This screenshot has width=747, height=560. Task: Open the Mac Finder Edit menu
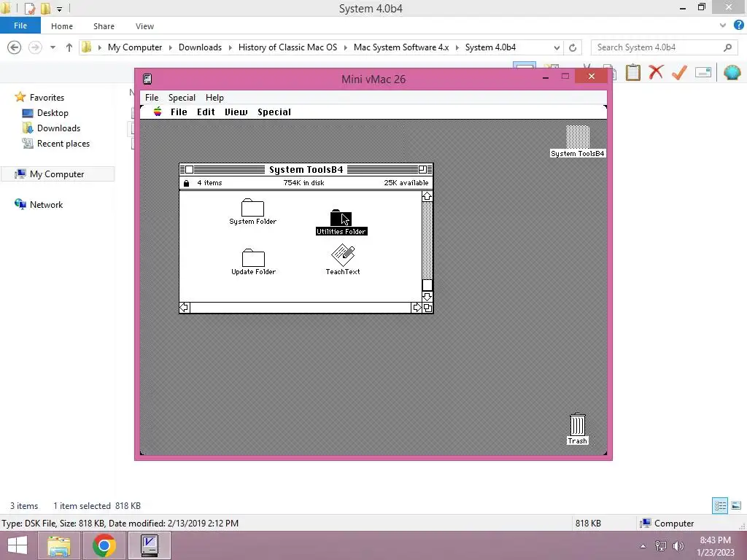[x=206, y=112]
